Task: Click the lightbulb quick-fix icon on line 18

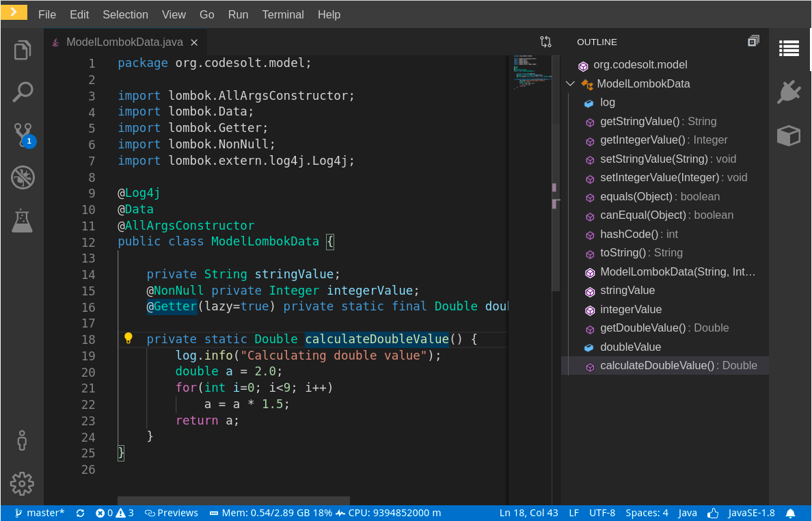Action: coord(128,338)
